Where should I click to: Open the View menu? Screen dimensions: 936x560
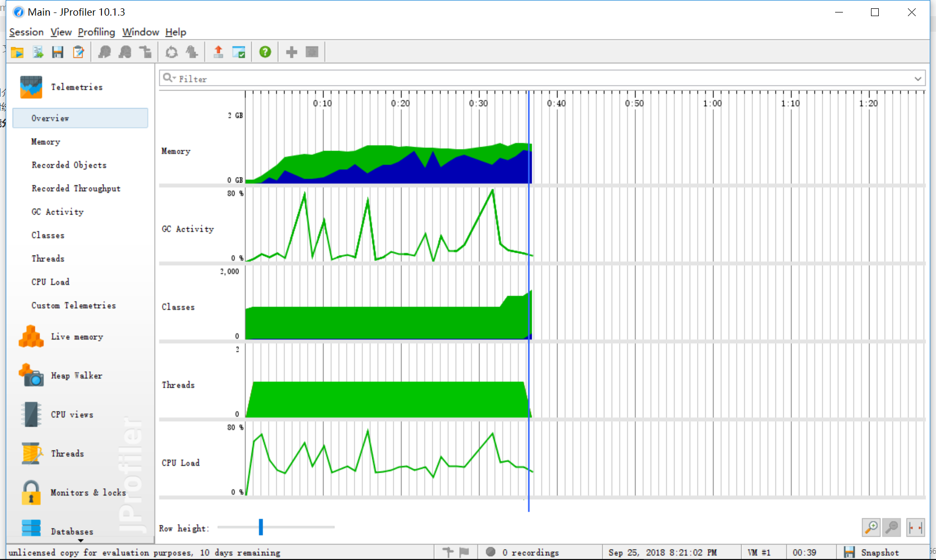coord(61,32)
